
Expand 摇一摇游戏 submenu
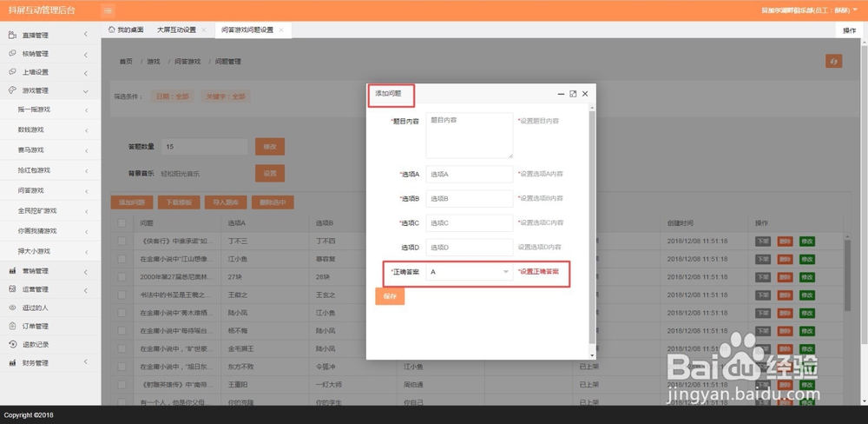(x=87, y=110)
